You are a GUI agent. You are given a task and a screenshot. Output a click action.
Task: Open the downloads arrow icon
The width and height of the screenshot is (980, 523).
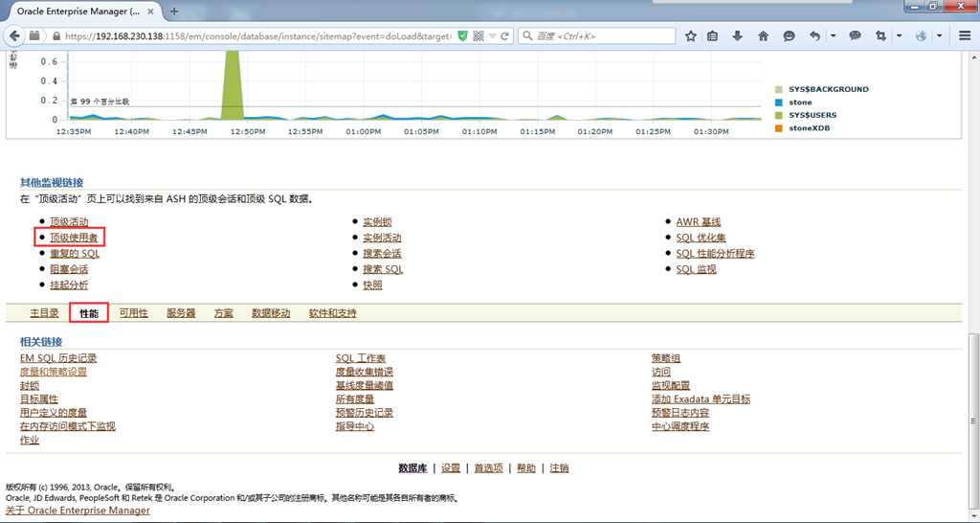coord(738,35)
